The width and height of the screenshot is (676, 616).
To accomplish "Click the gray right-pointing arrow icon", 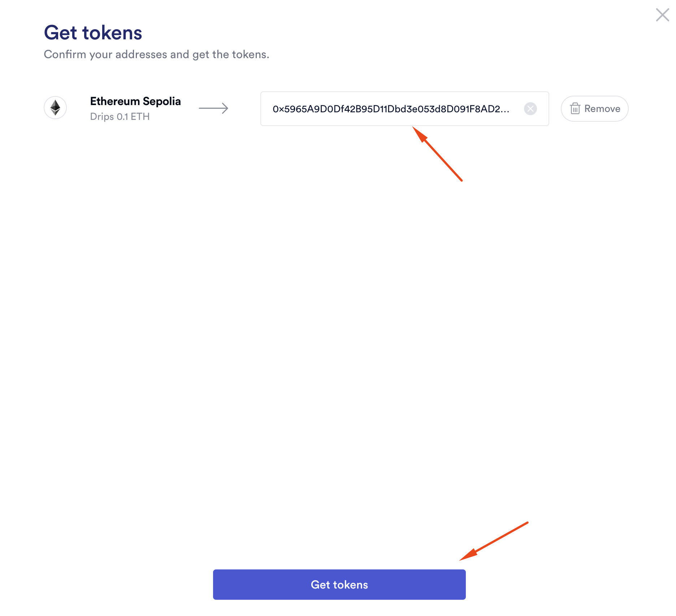I will (x=213, y=108).
